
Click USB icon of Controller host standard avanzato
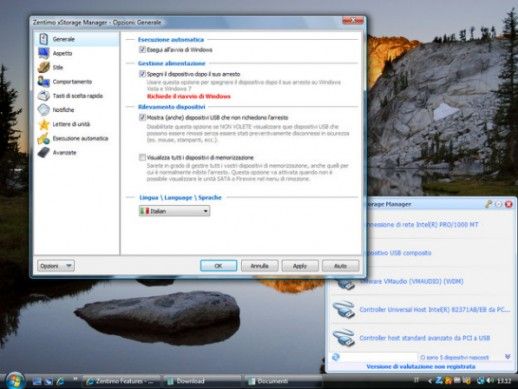[344, 338]
